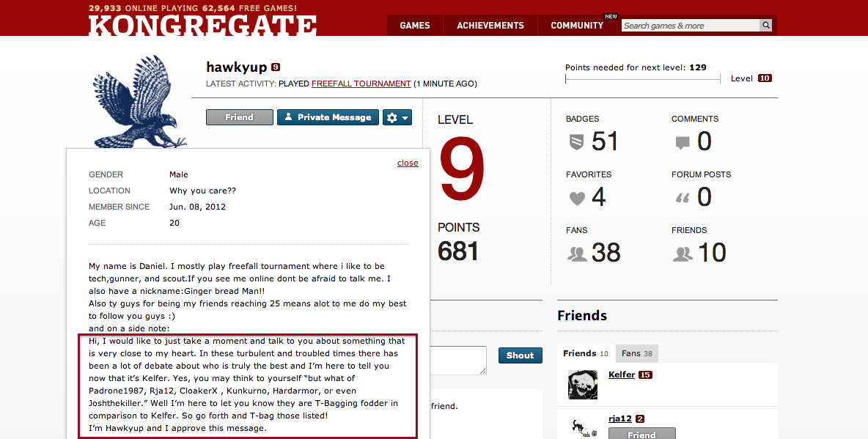
Task: Open the Freefall Tournament link
Action: tap(361, 84)
